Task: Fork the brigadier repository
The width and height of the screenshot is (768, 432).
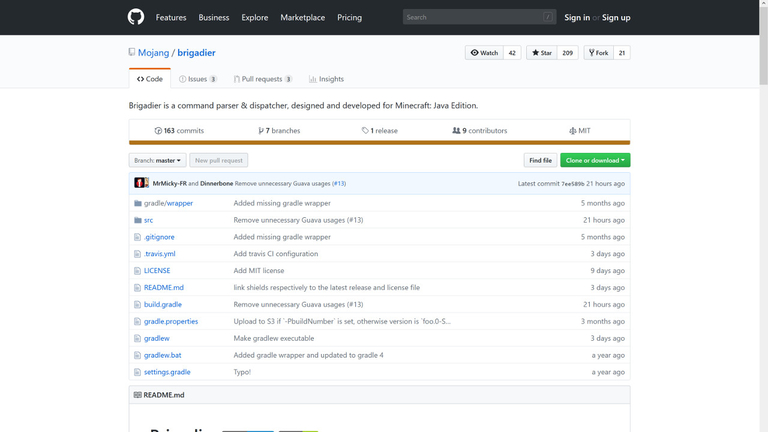Action: click(x=598, y=53)
